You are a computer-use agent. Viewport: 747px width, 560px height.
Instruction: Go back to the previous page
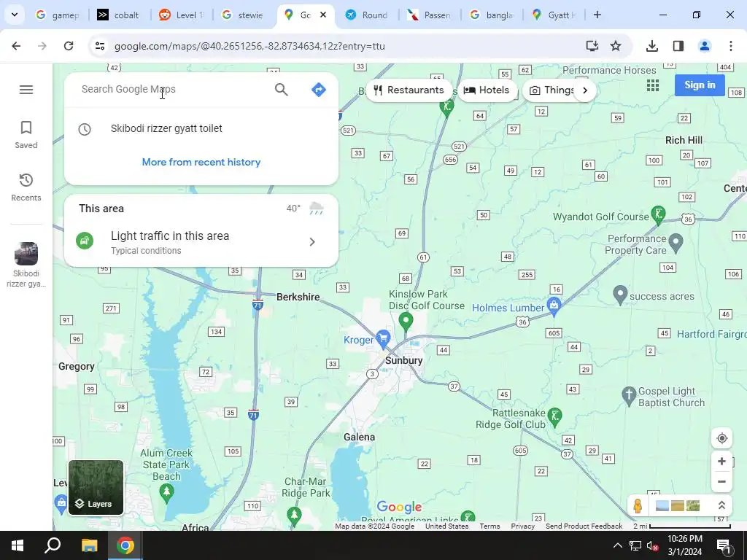(x=16, y=46)
